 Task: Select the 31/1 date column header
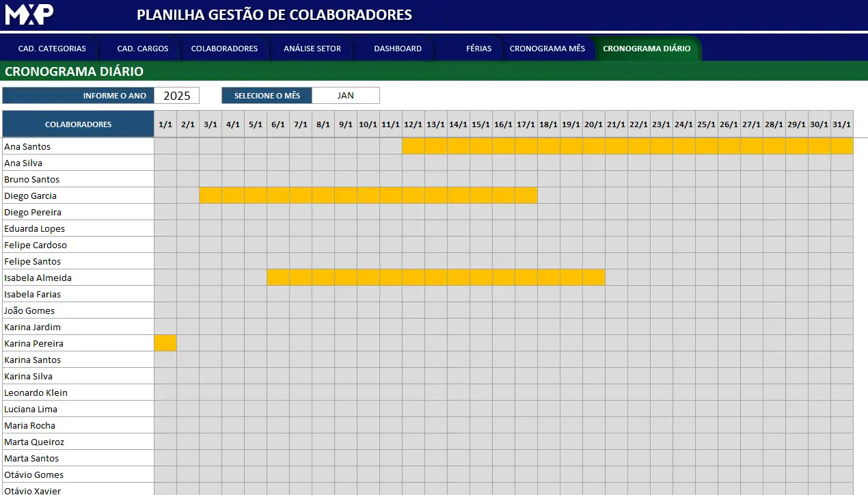coord(841,124)
